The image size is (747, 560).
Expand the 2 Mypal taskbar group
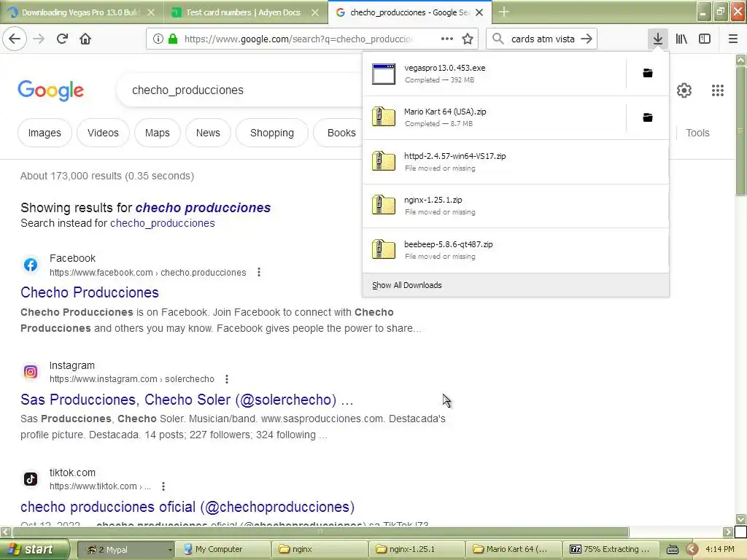click(125, 549)
